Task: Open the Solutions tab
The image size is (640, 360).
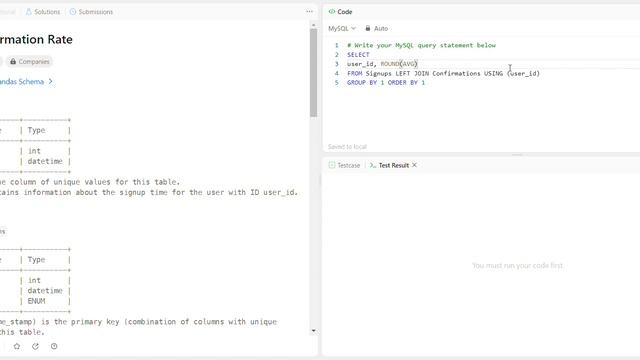Action: tap(43, 12)
